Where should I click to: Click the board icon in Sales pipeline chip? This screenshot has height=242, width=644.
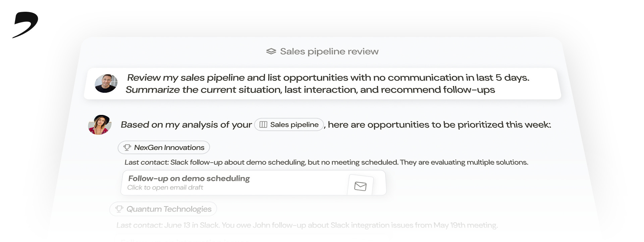click(263, 125)
